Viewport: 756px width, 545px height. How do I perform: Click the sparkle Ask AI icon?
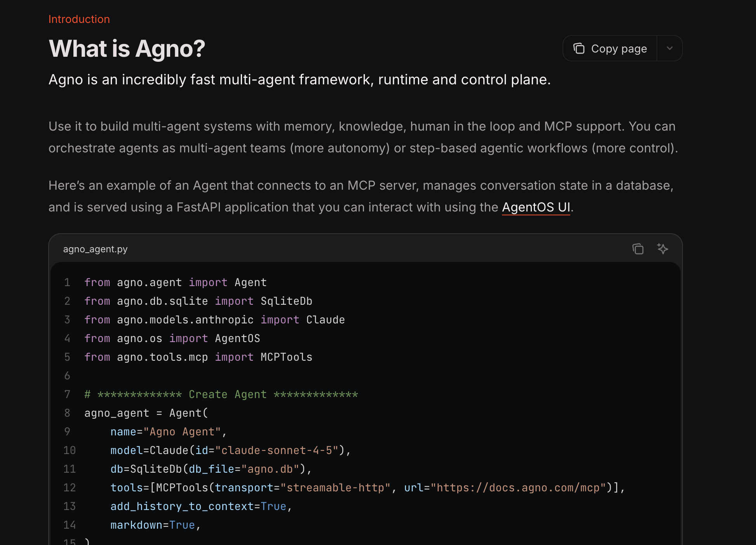662,249
